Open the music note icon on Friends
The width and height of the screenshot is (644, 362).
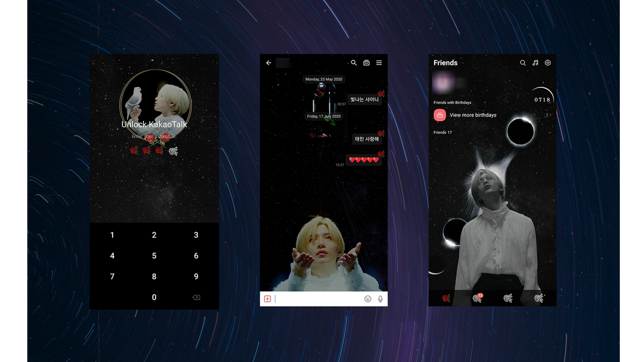(x=535, y=63)
